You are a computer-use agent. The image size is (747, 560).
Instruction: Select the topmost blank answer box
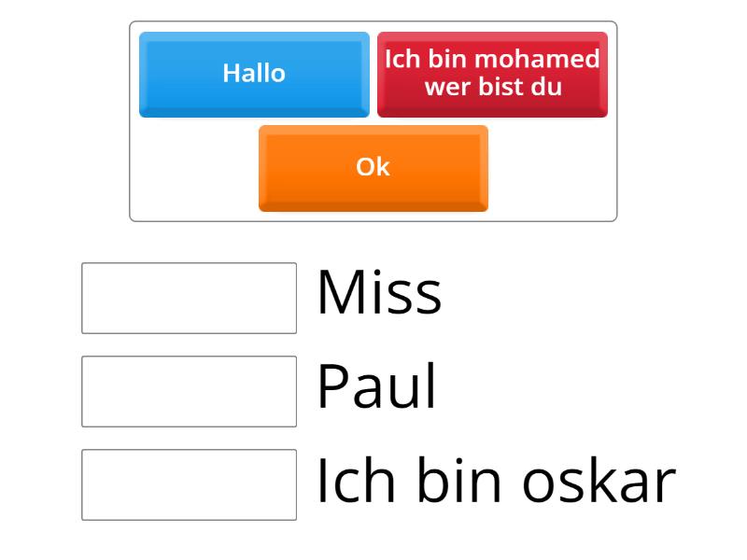coord(189,295)
